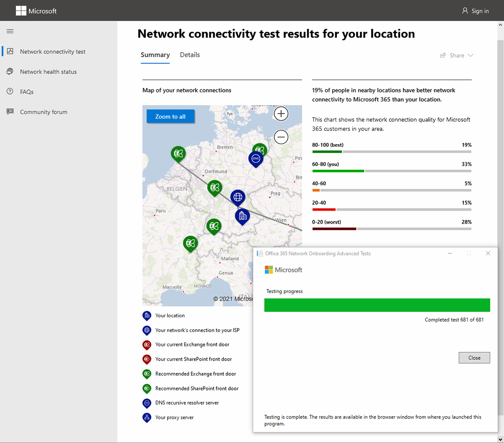Select the proxy server legend marker
The width and height of the screenshot is (504, 443).
(x=147, y=417)
